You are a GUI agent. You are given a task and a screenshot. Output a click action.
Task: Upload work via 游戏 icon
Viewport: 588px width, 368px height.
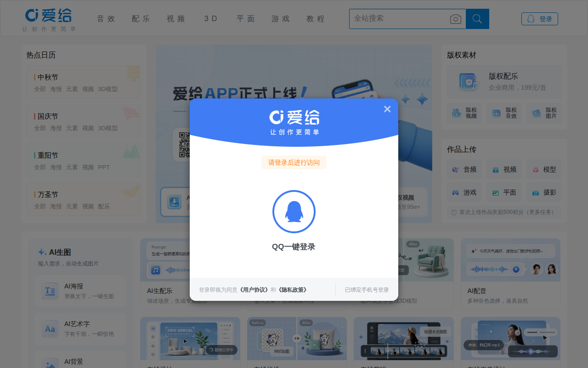coord(464,192)
